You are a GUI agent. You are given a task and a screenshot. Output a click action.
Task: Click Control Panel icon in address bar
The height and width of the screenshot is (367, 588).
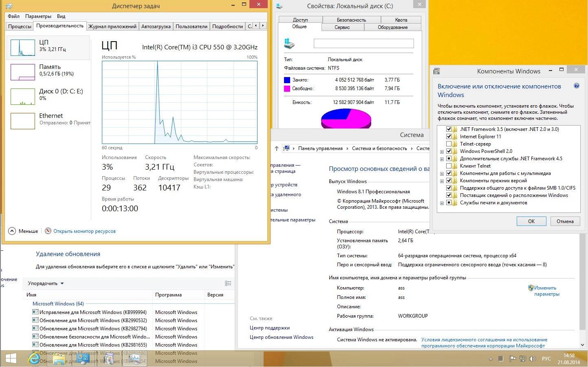click(286, 148)
